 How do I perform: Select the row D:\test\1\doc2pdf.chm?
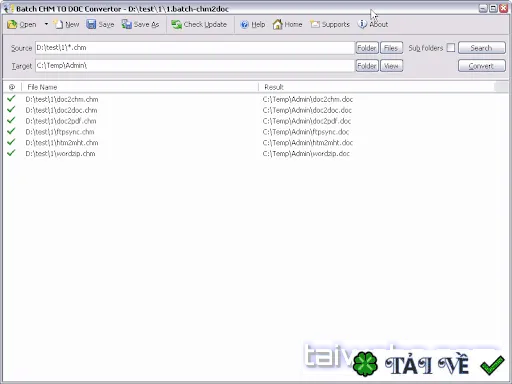(x=61, y=121)
